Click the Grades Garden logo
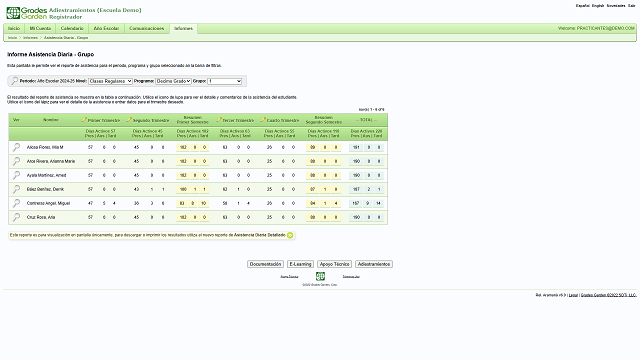This screenshot has width=640, height=360. click(x=27, y=13)
